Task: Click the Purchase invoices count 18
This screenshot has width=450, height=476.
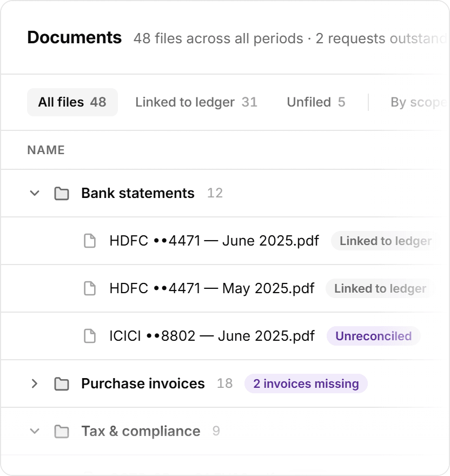Action: (224, 384)
